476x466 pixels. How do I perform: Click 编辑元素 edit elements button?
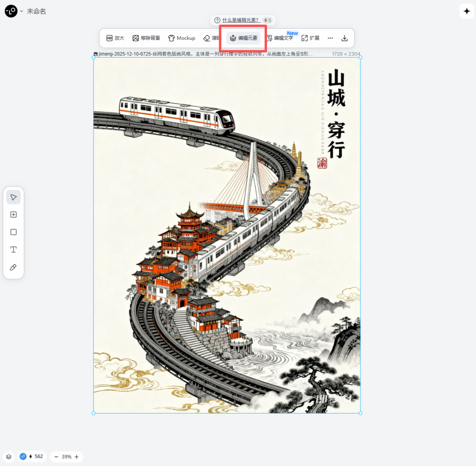click(243, 38)
